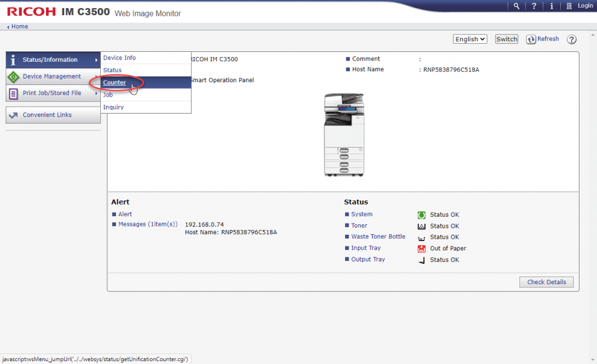Image resolution: width=597 pixels, height=364 pixels.
Task: Choose Counter in the submenu
Action: tap(146, 83)
